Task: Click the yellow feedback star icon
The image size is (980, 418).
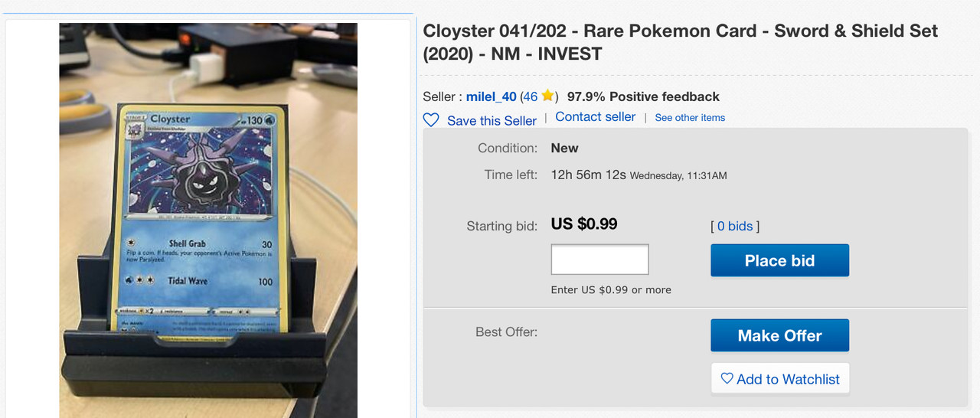Action: [x=547, y=96]
